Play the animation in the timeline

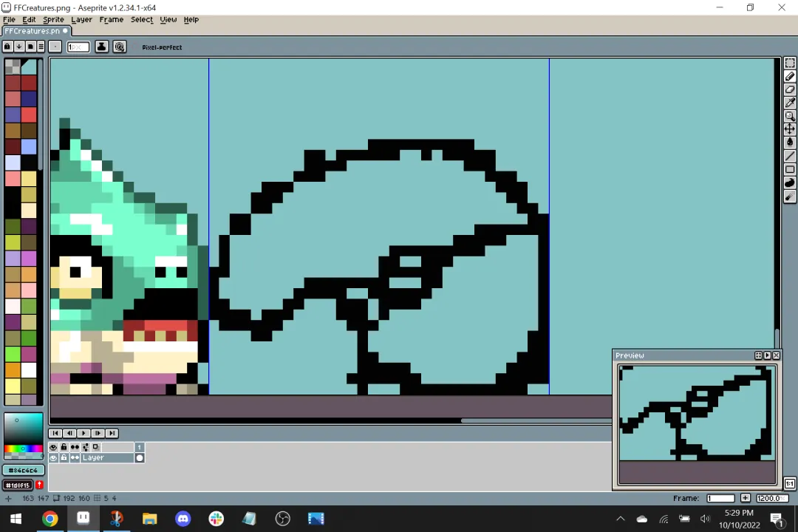click(x=83, y=433)
